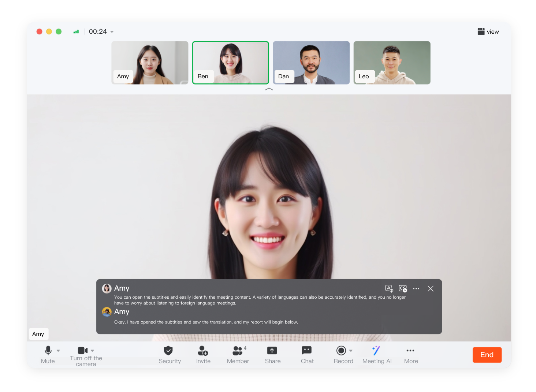
Task: Select Dan's video thumbnail
Action: click(x=311, y=63)
